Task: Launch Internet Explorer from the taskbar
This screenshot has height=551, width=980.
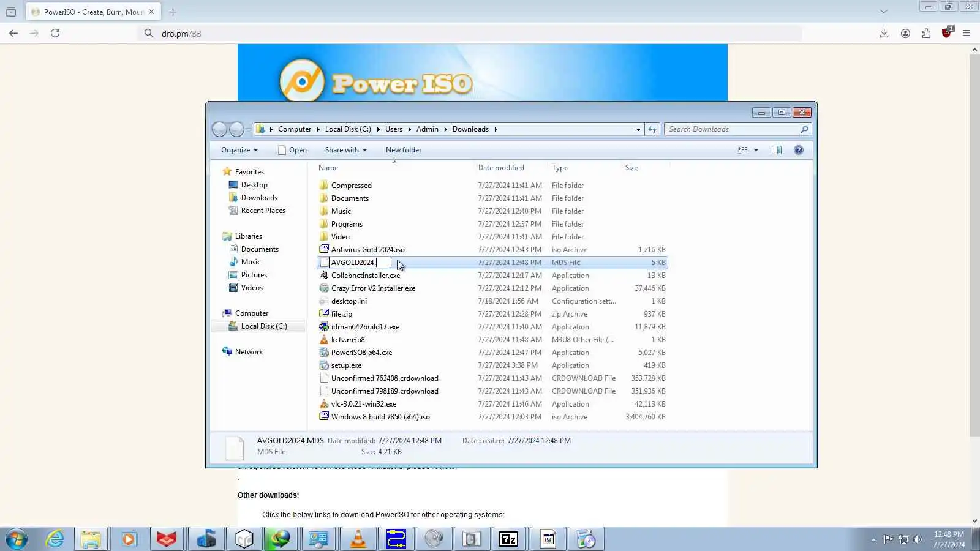Action: click(55, 539)
